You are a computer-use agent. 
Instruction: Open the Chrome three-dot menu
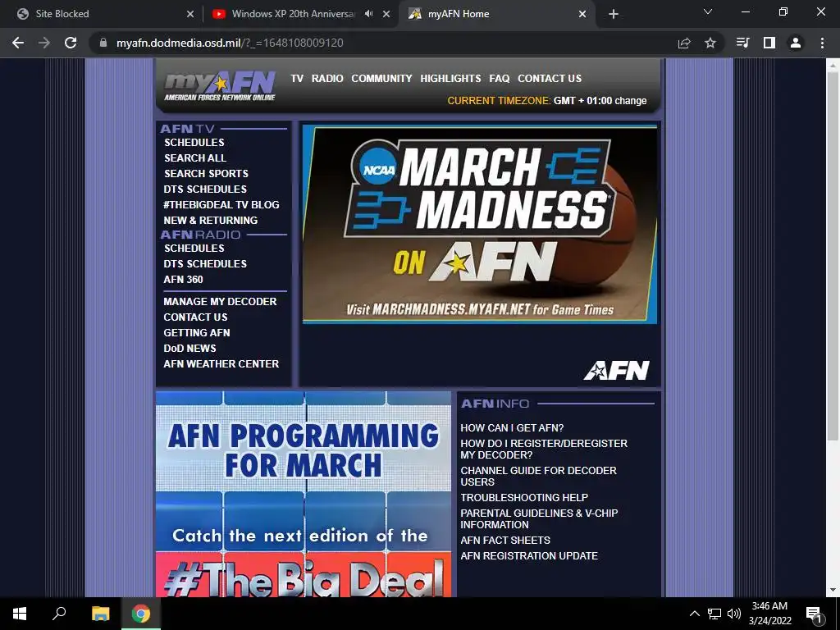(x=822, y=43)
